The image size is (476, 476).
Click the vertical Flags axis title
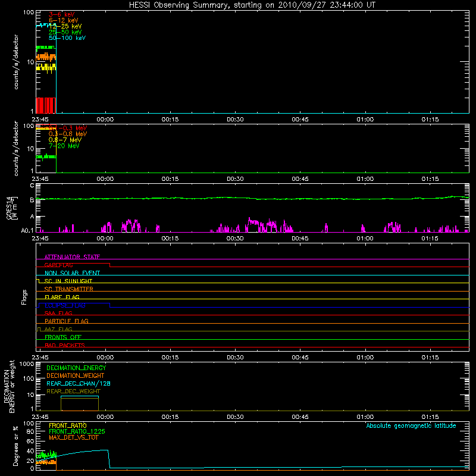(x=24, y=297)
